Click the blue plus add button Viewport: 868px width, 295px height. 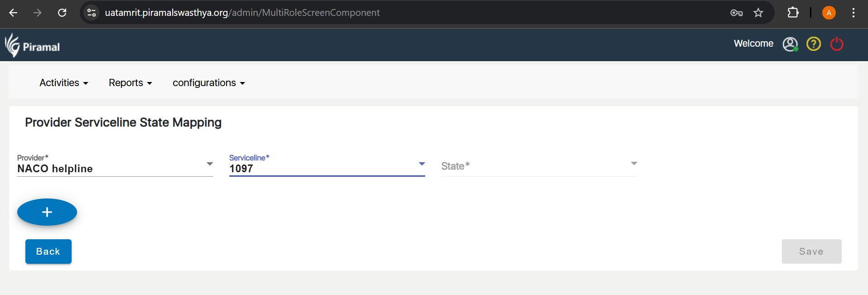pyautogui.click(x=47, y=212)
